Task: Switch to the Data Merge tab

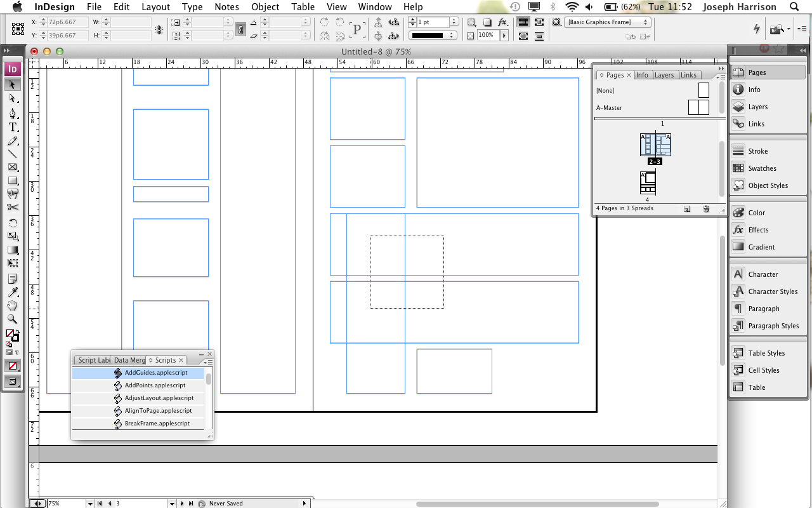Action: click(x=129, y=359)
